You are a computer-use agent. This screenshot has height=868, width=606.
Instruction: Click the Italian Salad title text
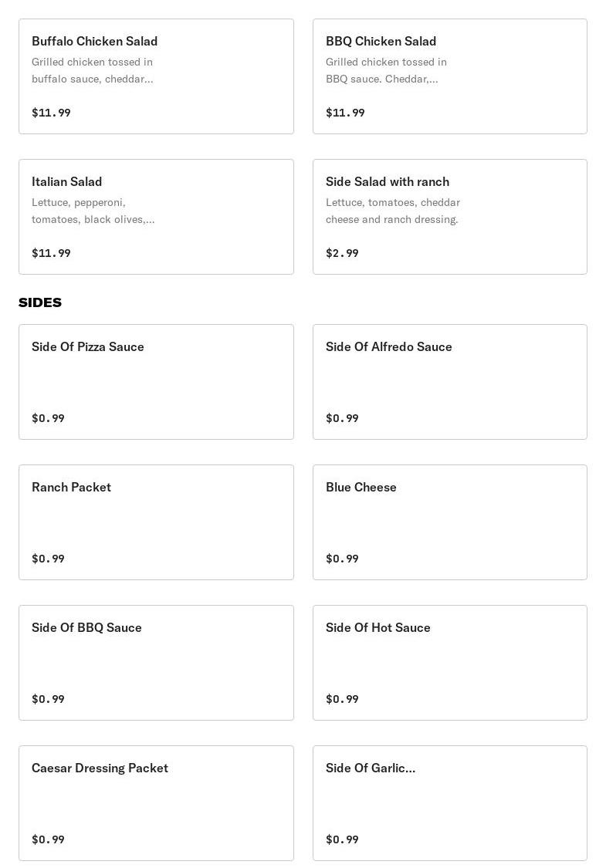coord(67,182)
